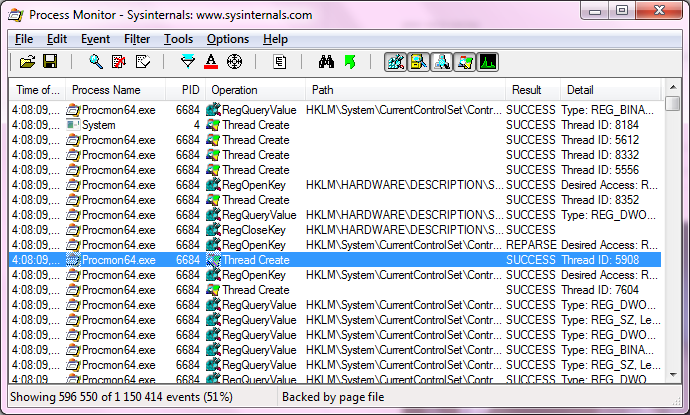Screen dimensions: 690x415
Task: Open the File menu
Action: point(24,39)
